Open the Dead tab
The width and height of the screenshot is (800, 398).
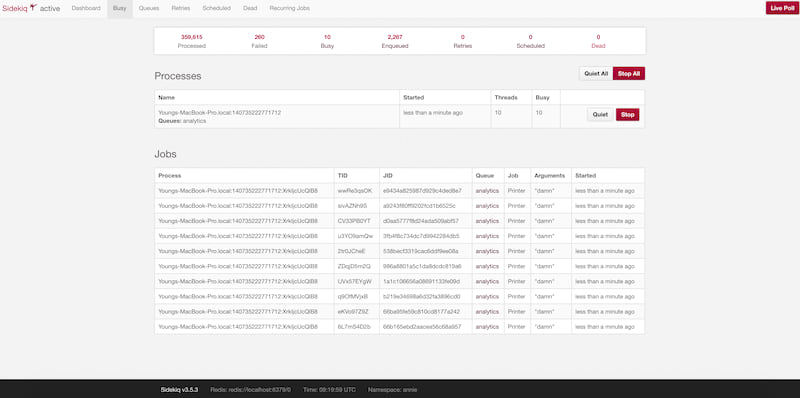coord(250,8)
